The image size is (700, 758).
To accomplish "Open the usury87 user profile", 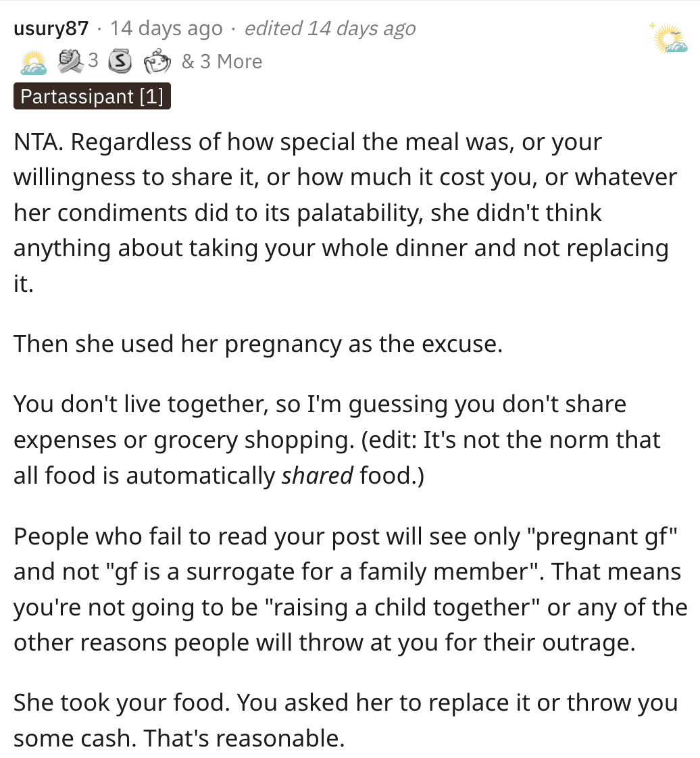I will 51,28.
